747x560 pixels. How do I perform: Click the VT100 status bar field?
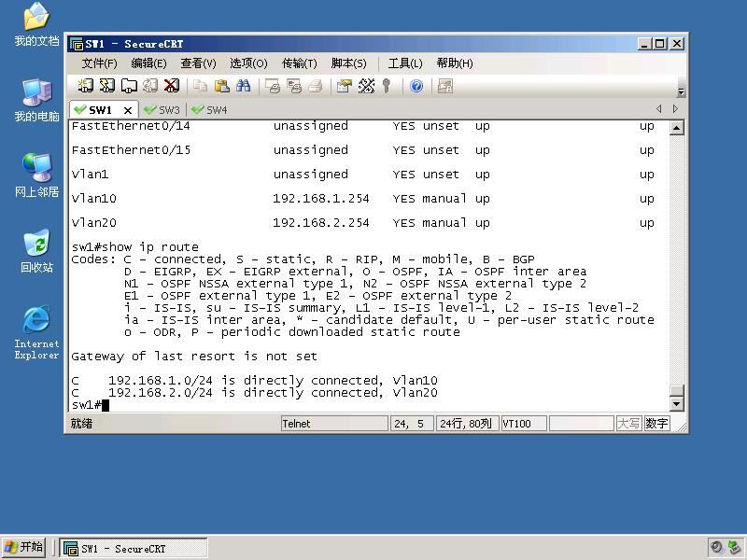(x=524, y=424)
